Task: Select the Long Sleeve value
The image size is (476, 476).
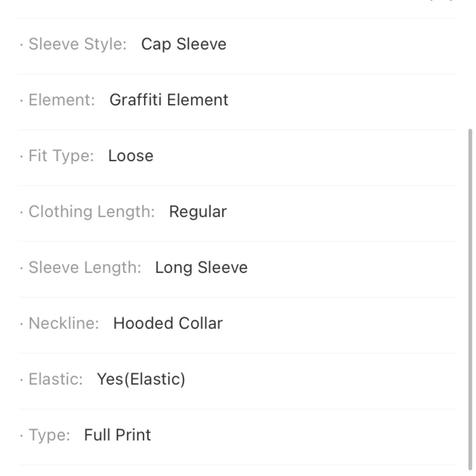Action: [201, 268]
